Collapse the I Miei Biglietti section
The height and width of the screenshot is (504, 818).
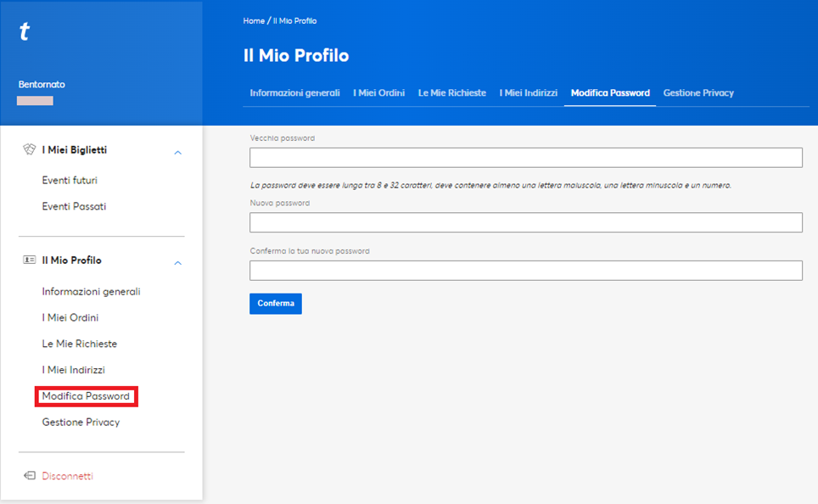177,152
